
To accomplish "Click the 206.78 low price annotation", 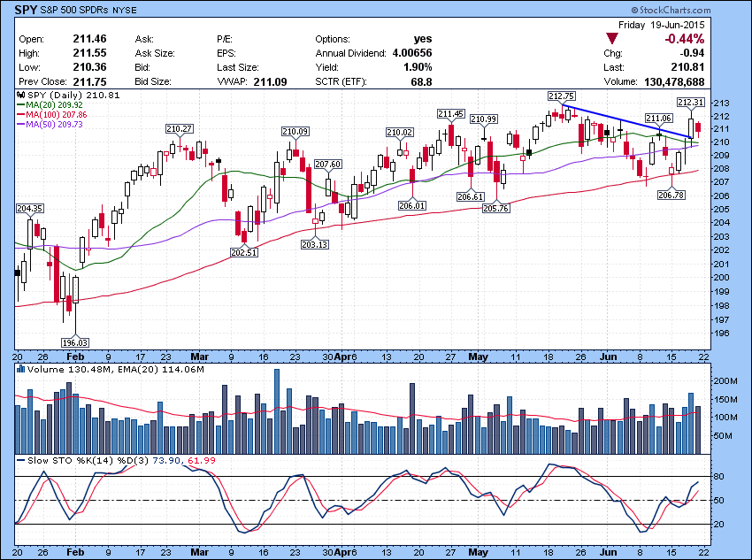I will coord(671,196).
